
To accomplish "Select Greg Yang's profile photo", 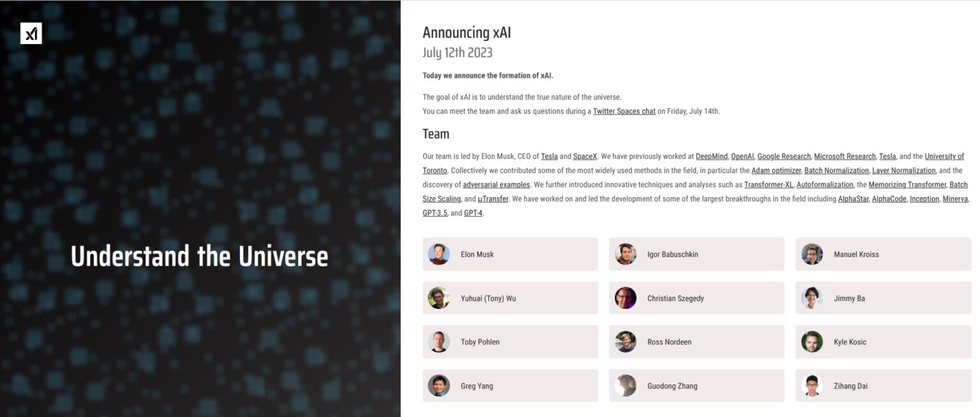I will click(439, 386).
